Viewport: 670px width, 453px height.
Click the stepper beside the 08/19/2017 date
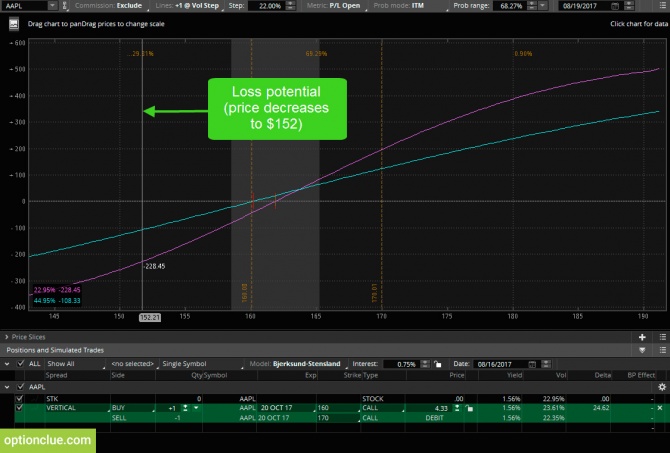[x=629, y=6]
